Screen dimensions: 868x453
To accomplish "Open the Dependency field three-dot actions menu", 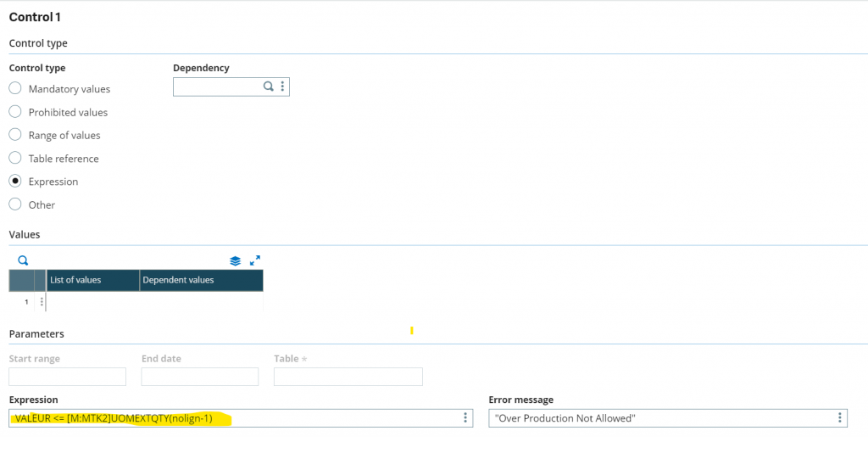I will point(282,87).
